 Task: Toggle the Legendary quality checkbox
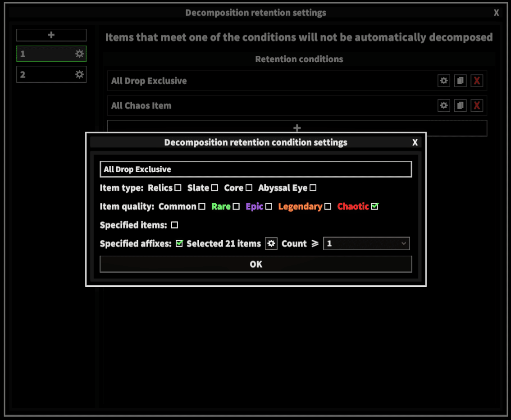point(328,206)
